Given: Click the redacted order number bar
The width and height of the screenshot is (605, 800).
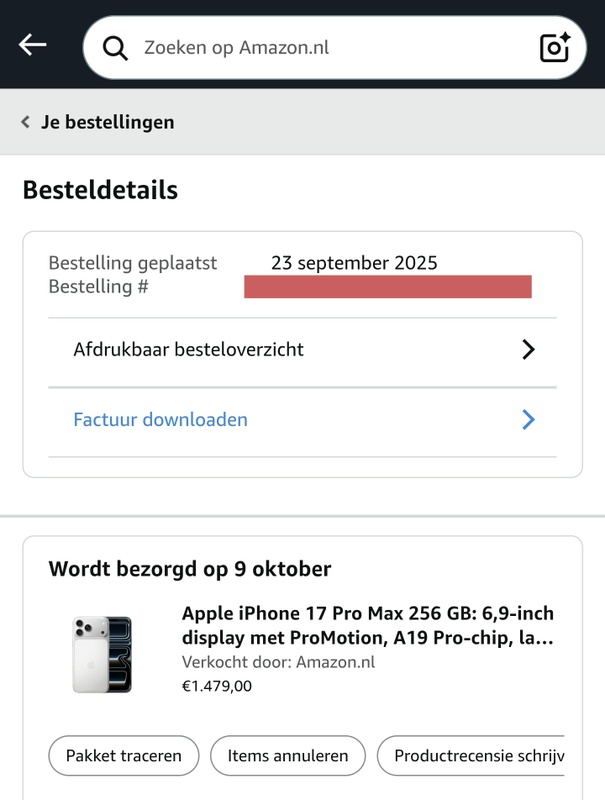Looking at the screenshot, I should (x=387, y=288).
